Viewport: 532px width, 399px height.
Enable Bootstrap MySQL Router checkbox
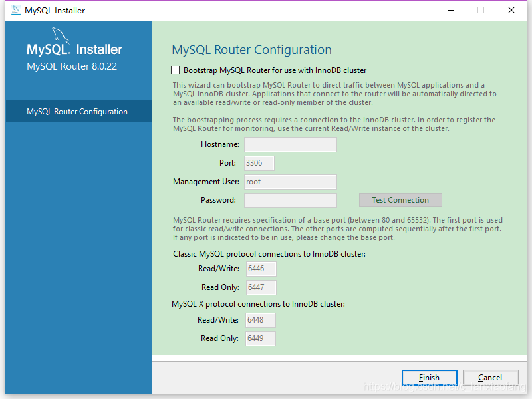click(176, 70)
